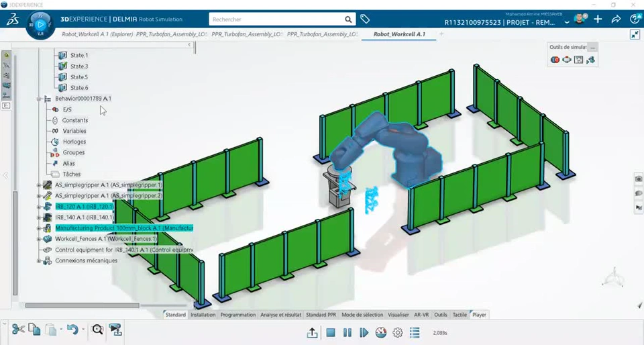Open the Outils tab
Viewport: 644px width, 345px height.
441,315
